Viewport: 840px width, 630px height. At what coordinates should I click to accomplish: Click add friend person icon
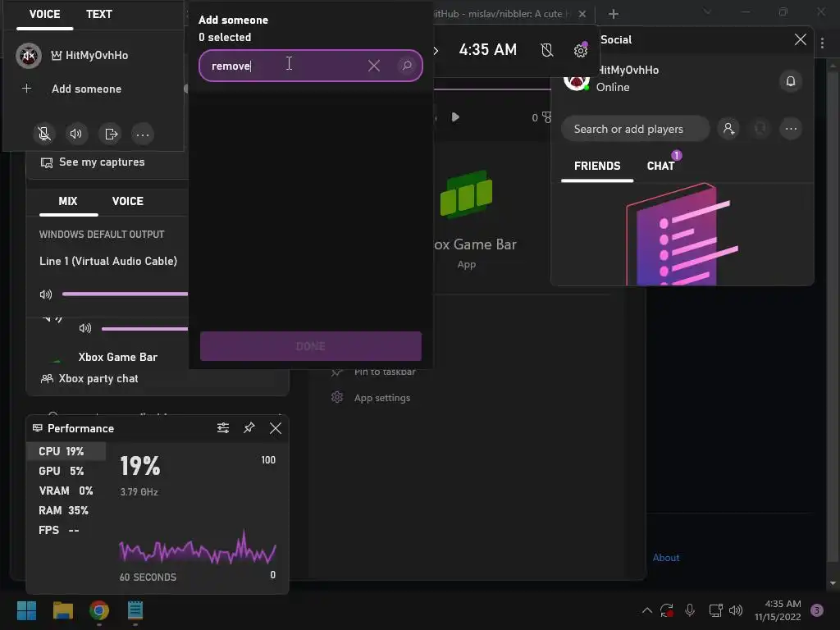728,129
